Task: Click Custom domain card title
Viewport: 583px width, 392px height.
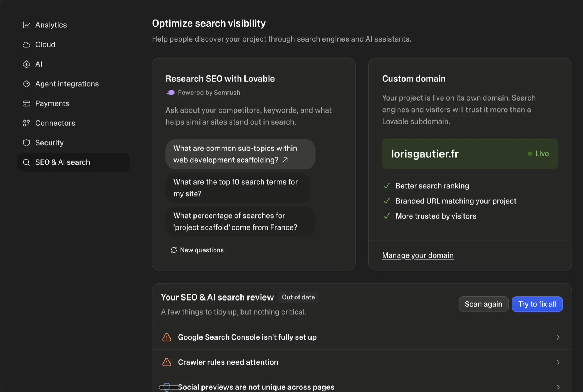Action: pyautogui.click(x=414, y=79)
